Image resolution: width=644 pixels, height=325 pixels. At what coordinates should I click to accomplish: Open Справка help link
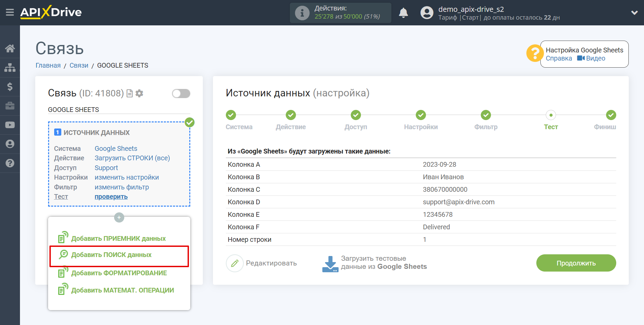click(x=559, y=58)
